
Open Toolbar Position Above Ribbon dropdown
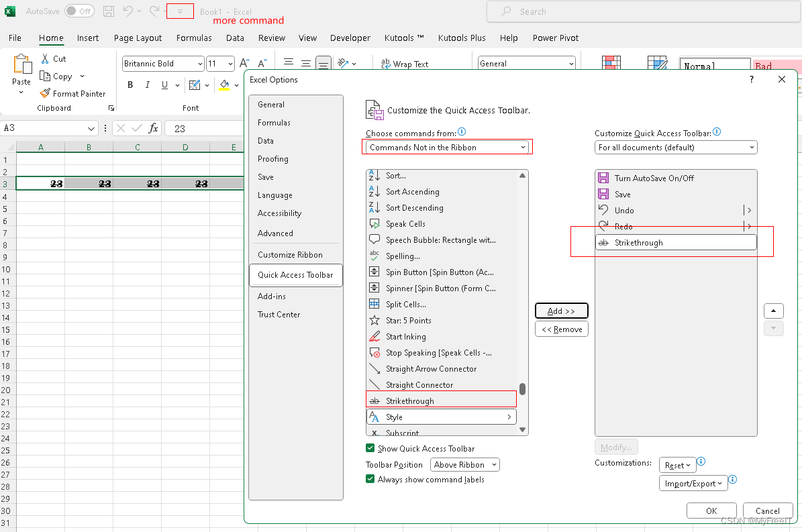[x=465, y=464]
